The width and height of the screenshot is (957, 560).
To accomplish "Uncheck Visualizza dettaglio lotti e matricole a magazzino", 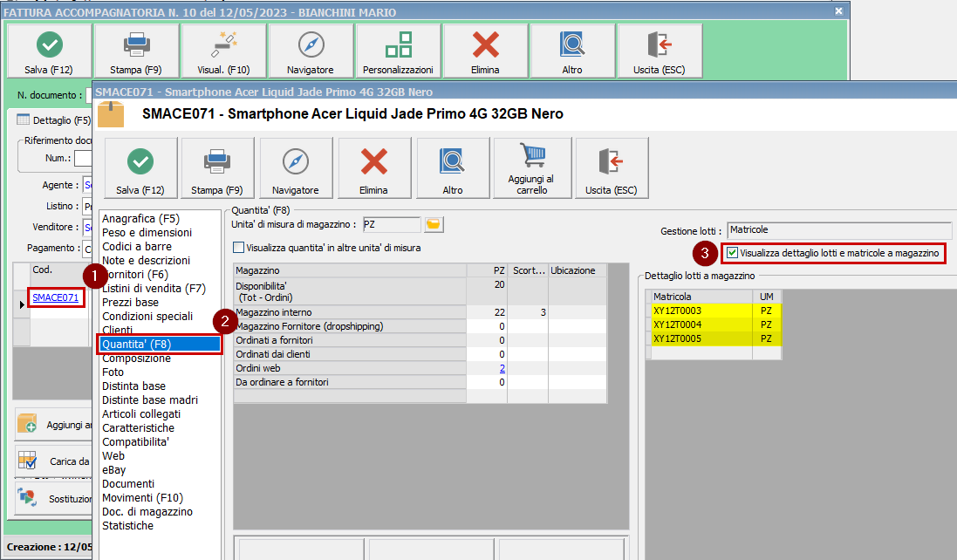I will click(x=733, y=253).
